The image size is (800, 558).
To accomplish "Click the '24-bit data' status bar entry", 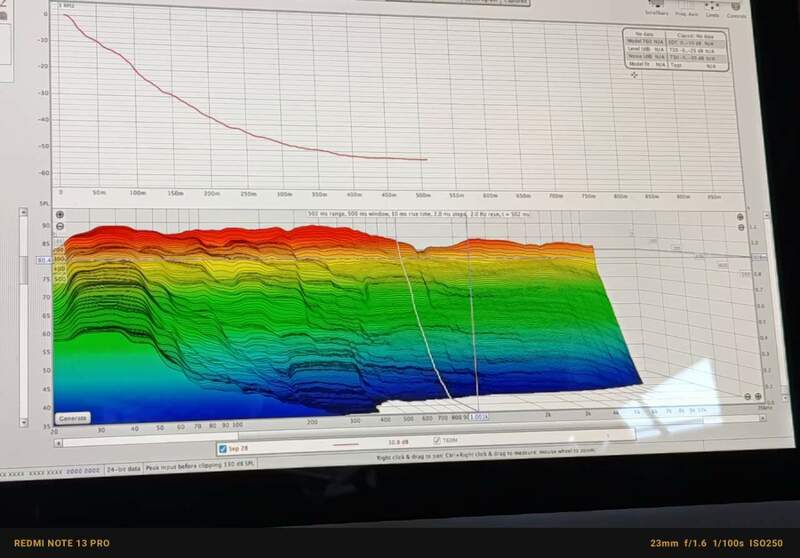I will [123, 469].
